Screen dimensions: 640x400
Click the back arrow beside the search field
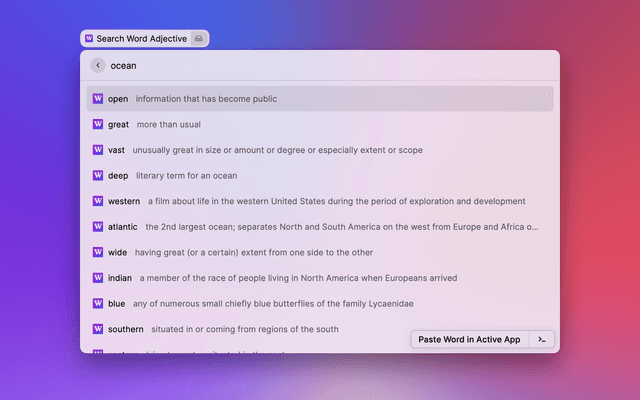click(x=97, y=66)
